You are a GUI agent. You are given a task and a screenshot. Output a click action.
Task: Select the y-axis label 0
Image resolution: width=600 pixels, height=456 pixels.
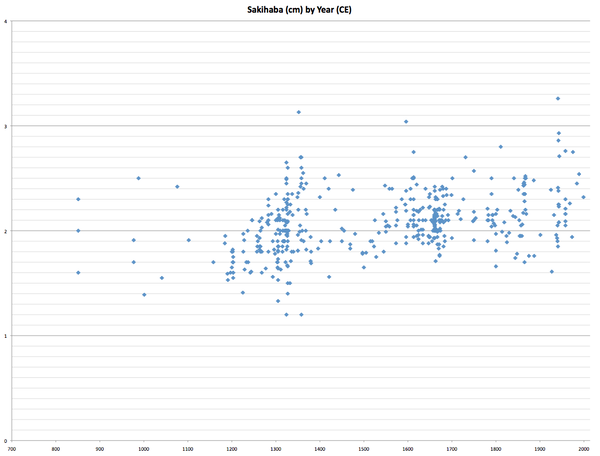click(x=8, y=441)
